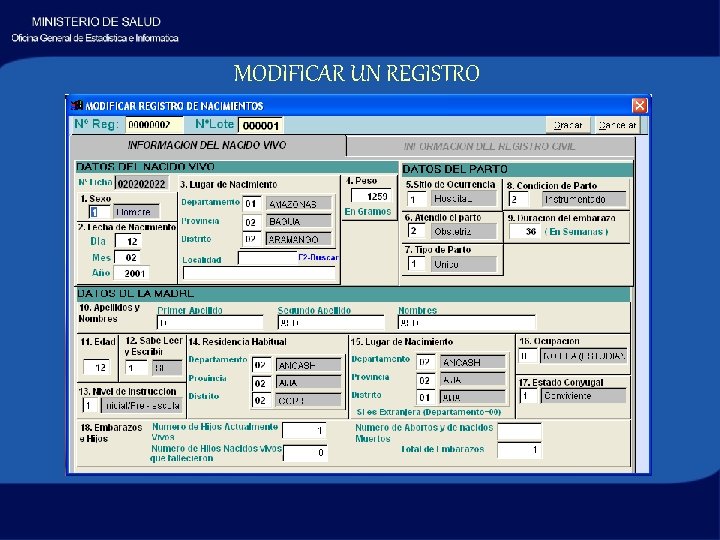Screen dimensions: 720x540
Task: Close the Modificar Registro de Nacimientos window
Action: pyautogui.click(x=639, y=106)
